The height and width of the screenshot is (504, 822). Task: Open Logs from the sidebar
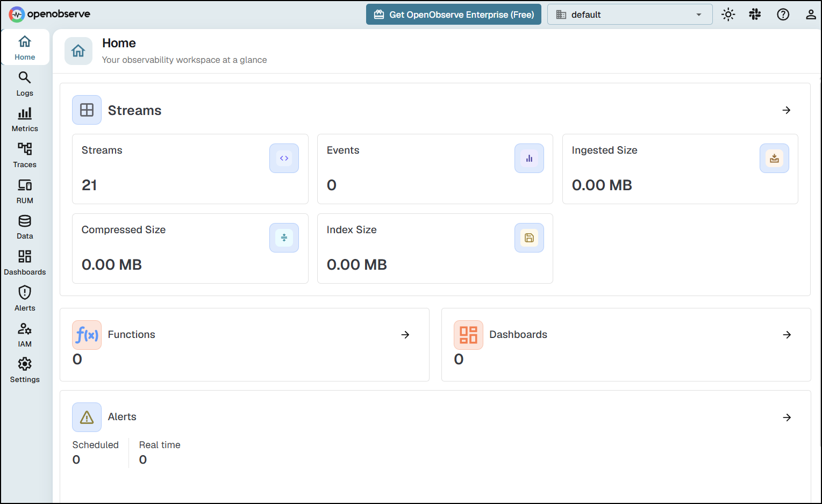point(25,84)
